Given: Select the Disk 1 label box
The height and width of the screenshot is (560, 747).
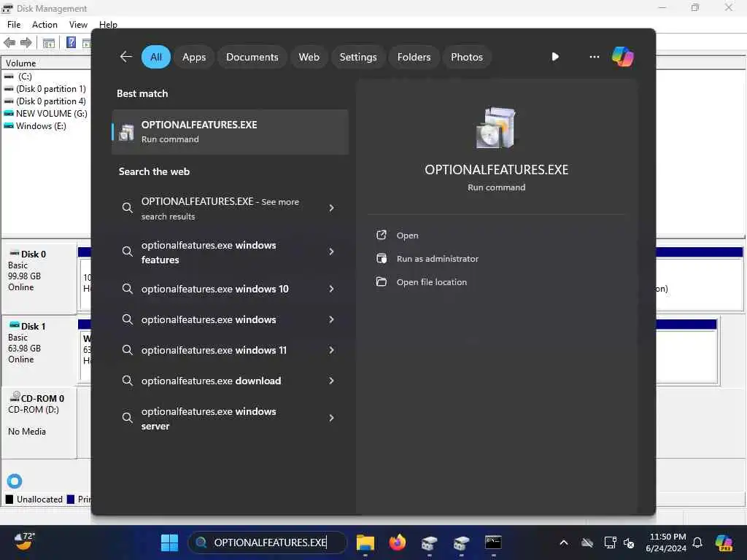Looking at the screenshot, I should coord(39,350).
